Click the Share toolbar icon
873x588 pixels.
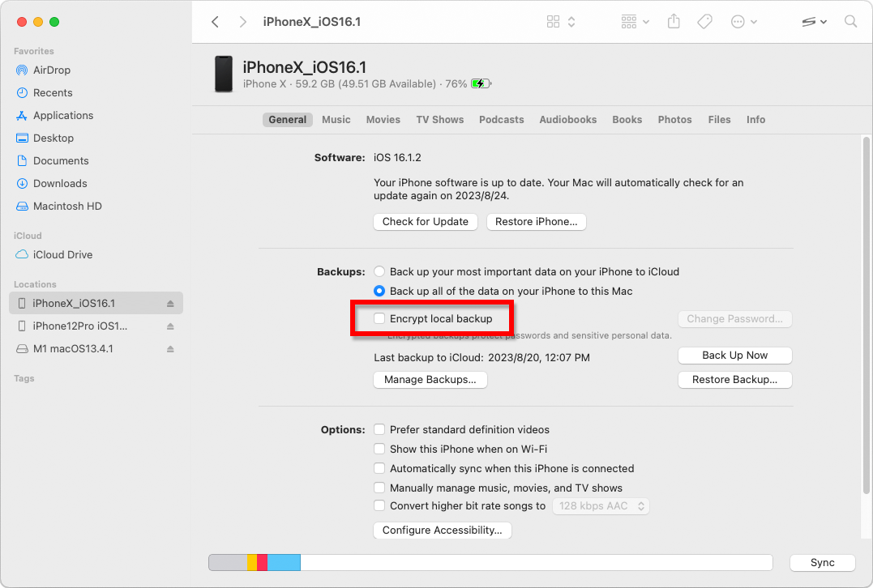(x=674, y=22)
